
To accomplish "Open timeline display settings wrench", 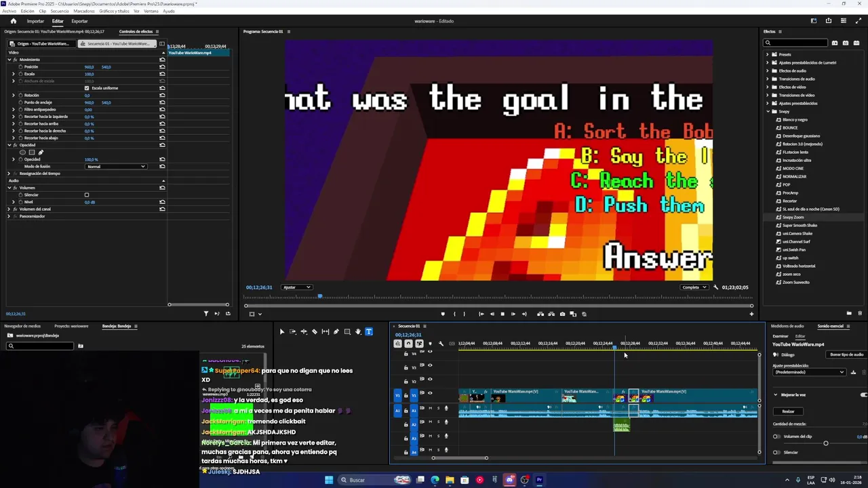I will pyautogui.click(x=441, y=344).
